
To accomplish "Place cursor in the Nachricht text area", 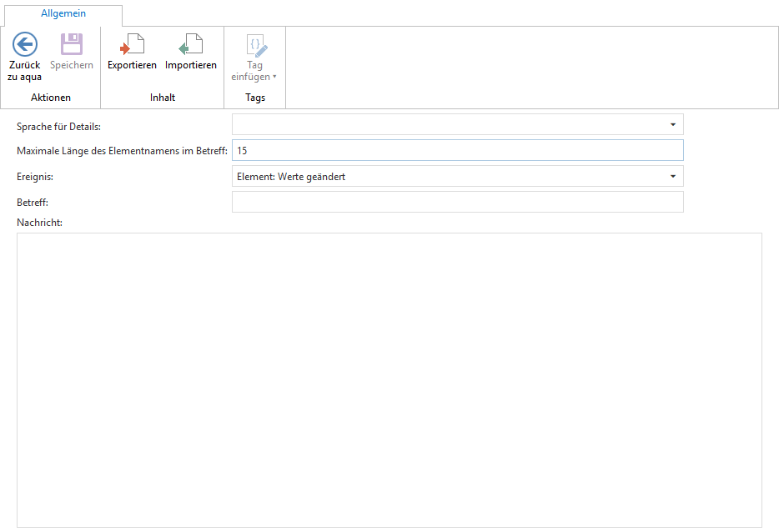I will (x=389, y=379).
